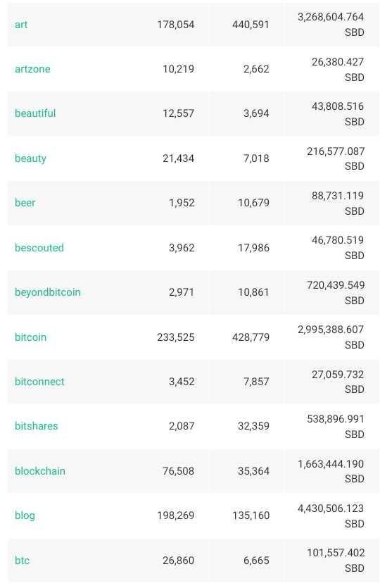Viewport: 380px width, 588px height.
Task: Open the artzone tag link
Action: click(x=32, y=69)
